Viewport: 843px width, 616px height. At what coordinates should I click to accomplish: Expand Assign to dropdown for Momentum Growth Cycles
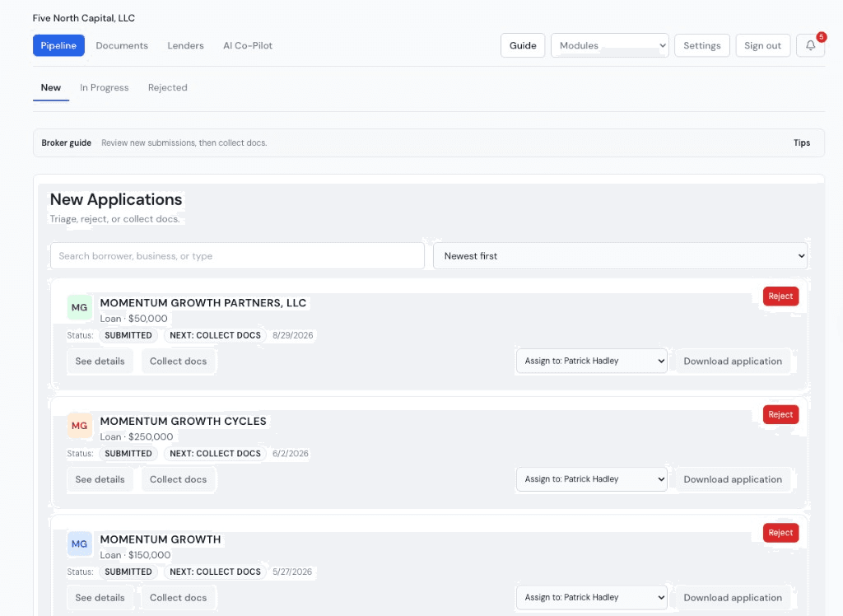(591, 479)
